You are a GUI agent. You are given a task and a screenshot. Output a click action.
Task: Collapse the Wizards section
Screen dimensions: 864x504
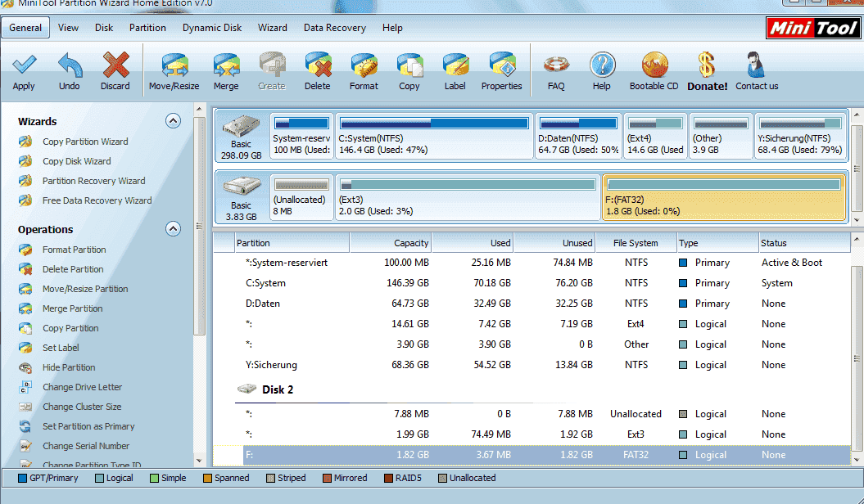(173, 121)
